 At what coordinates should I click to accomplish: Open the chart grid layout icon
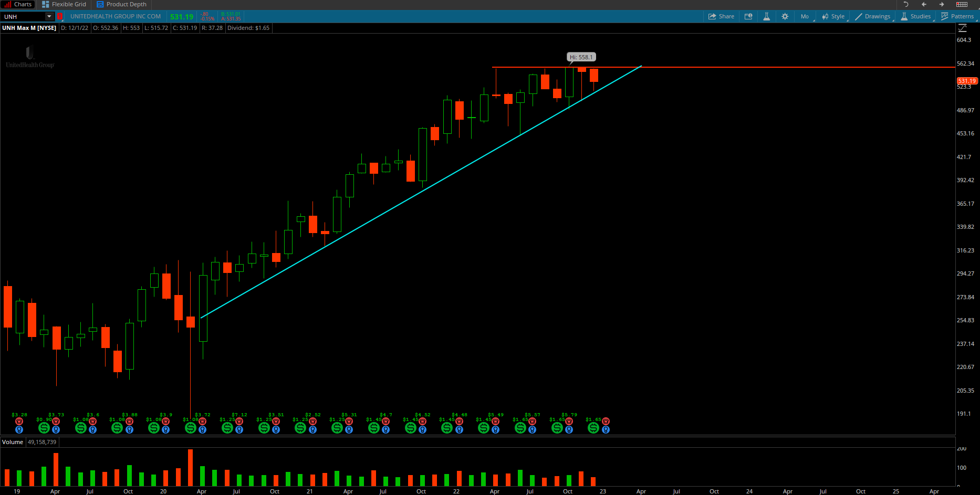tap(962, 4)
